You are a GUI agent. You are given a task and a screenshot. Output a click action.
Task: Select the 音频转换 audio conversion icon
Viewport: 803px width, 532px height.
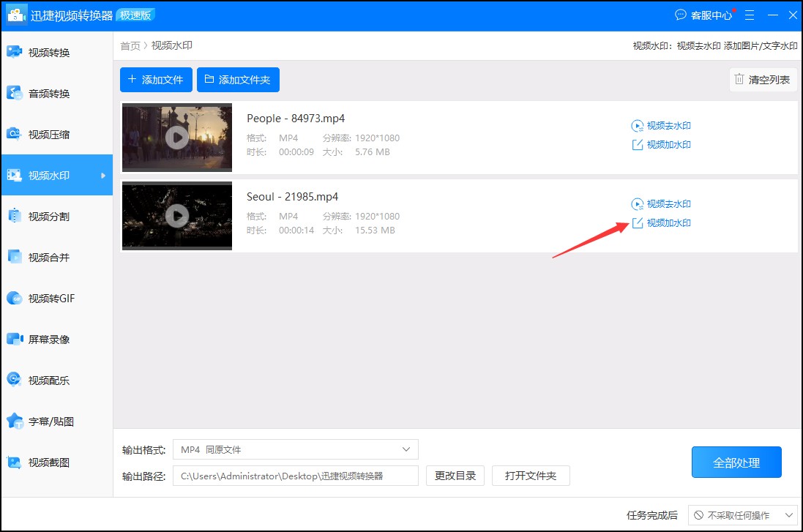point(15,93)
